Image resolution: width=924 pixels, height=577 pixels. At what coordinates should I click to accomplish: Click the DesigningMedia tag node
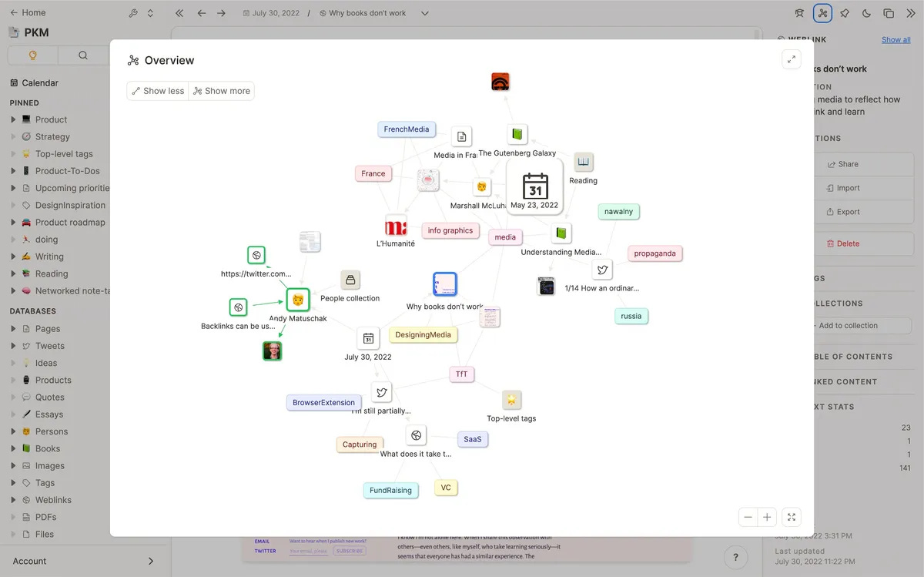[423, 334]
